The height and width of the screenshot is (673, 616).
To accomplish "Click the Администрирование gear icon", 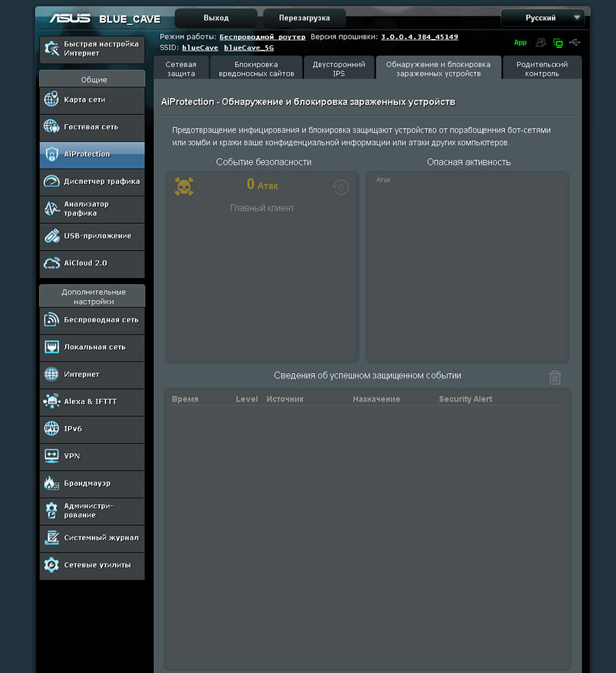I will pyautogui.click(x=51, y=510).
